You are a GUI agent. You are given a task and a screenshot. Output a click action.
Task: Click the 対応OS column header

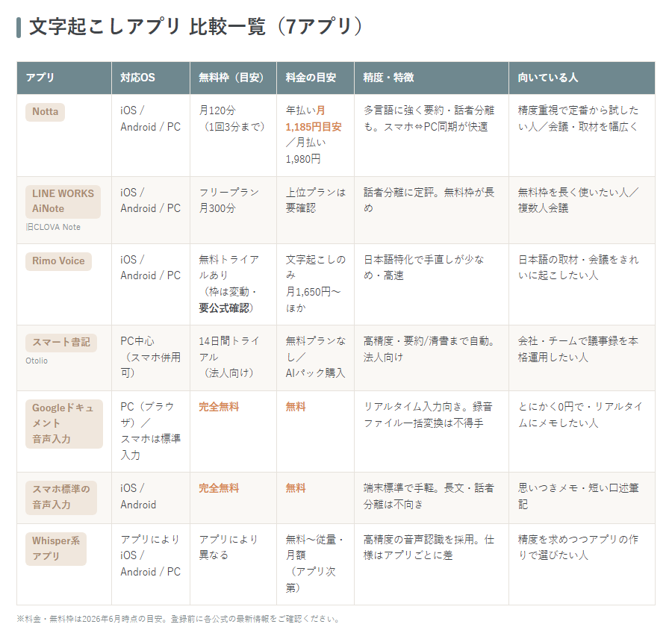[150, 78]
